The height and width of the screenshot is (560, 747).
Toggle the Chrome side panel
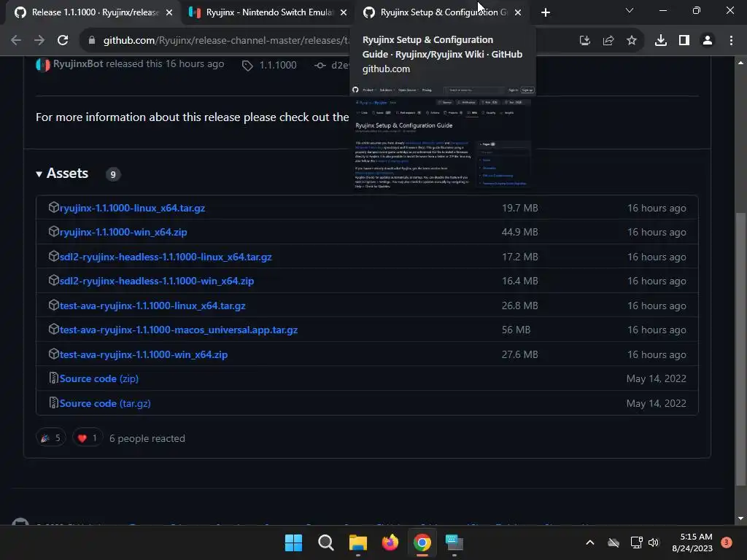pyautogui.click(x=684, y=41)
